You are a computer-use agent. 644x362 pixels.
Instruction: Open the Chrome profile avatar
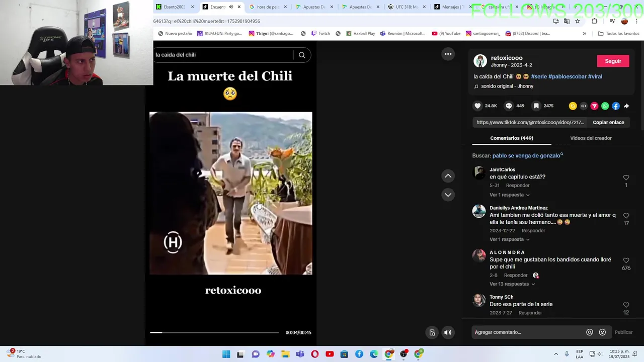click(x=624, y=21)
